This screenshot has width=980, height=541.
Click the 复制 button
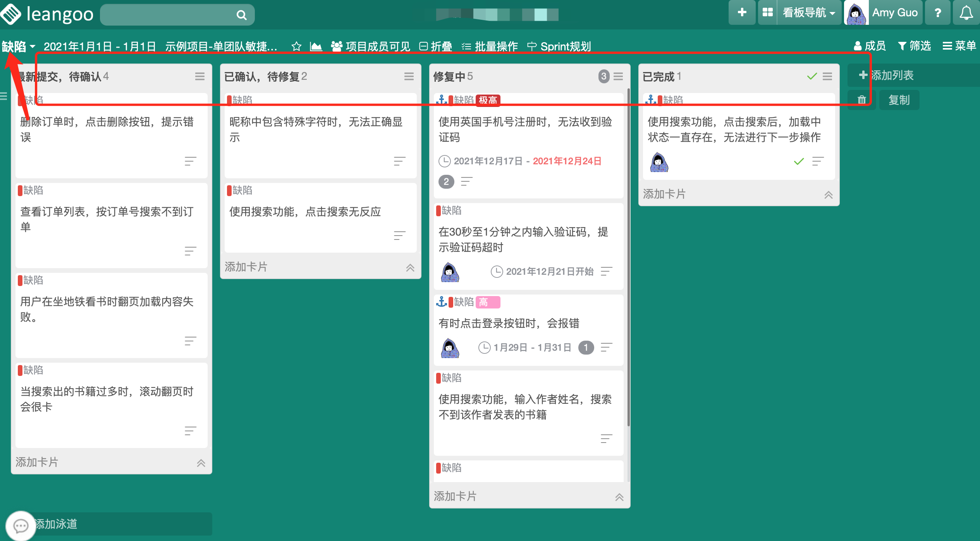pyautogui.click(x=899, y=100)
